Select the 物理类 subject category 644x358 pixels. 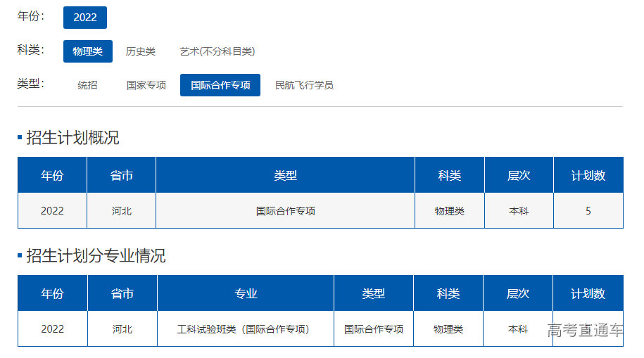(x=87, y=51)
